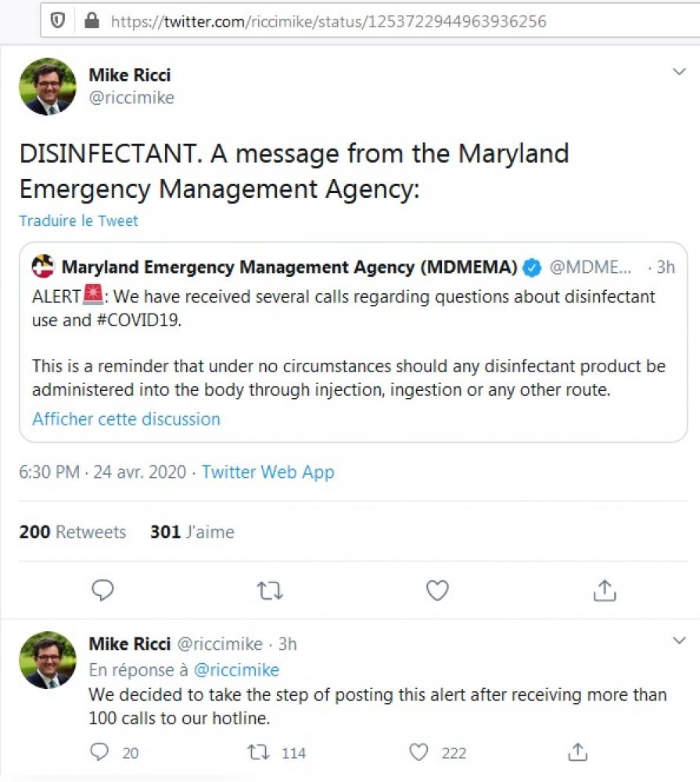Click the shield tracking protection icon
Viewport: 700px width, 782px height.
click(x=58, y=21)
